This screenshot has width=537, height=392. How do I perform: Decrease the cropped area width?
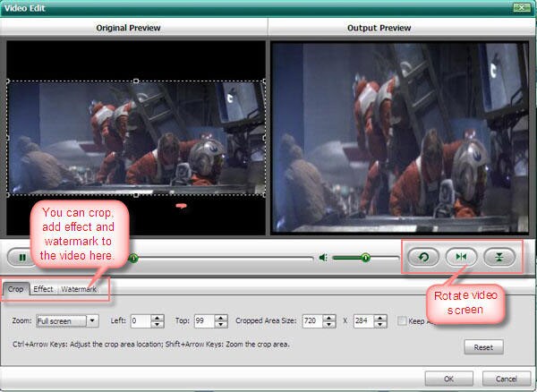click(x=329, y=325)
